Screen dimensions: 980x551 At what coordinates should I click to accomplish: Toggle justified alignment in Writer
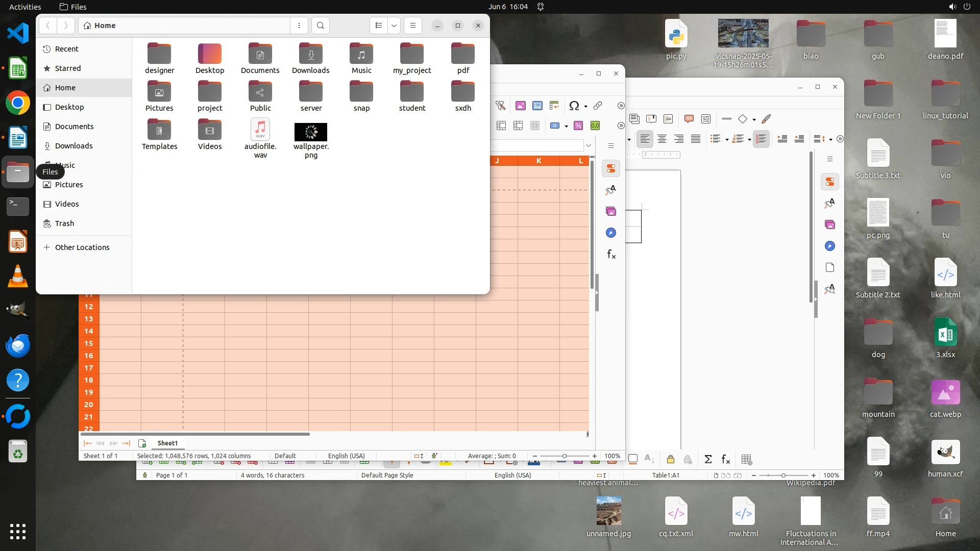click(x=695, y=139)
